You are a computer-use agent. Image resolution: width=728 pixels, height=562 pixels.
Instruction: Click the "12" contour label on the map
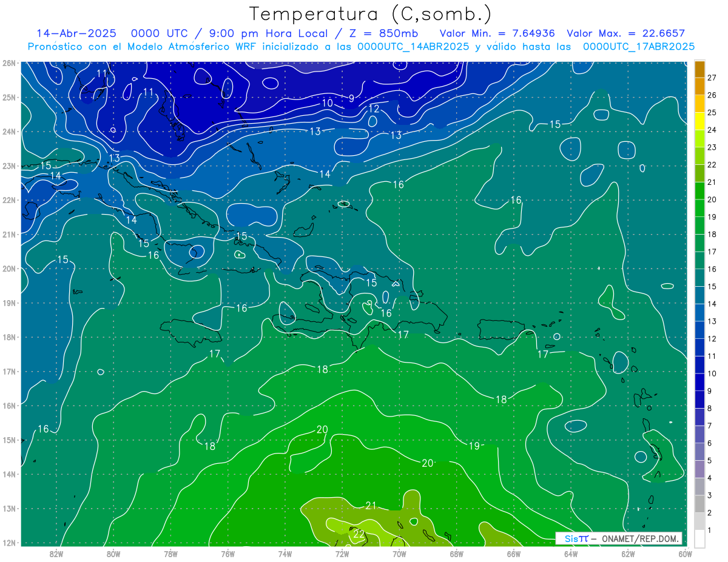coord(374,109)
